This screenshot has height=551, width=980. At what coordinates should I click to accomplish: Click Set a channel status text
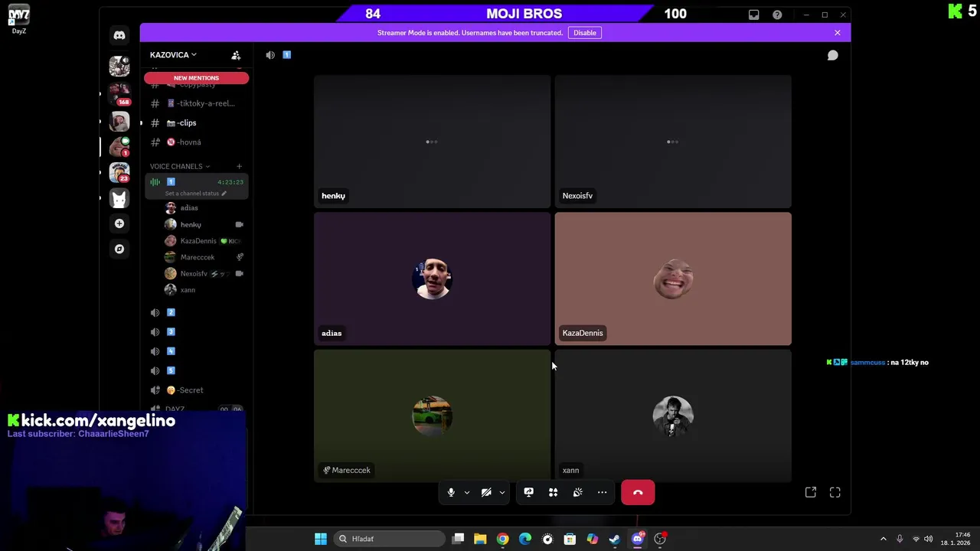[x=192, y=194]
